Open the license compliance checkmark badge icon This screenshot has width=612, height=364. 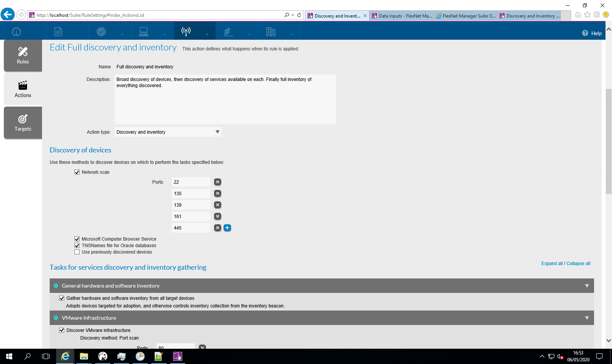pos(101,32)
